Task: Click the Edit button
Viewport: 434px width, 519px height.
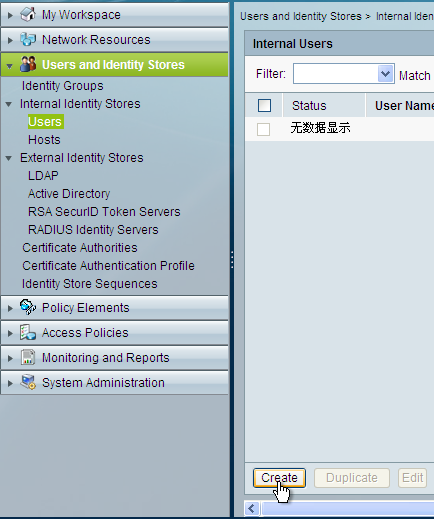Action: [413, 478]
